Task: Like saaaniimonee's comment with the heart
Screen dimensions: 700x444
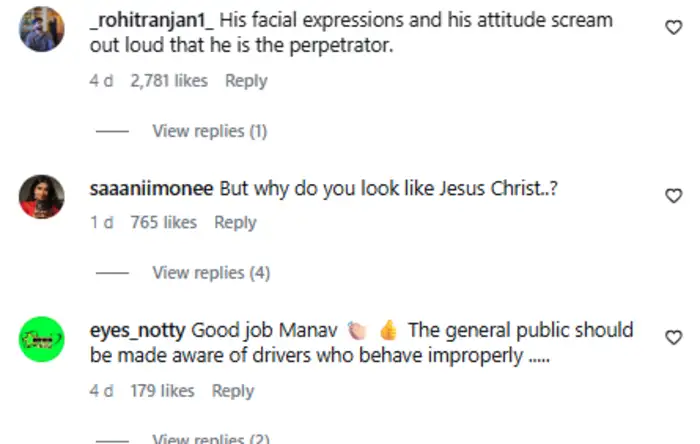Action: 674,195
